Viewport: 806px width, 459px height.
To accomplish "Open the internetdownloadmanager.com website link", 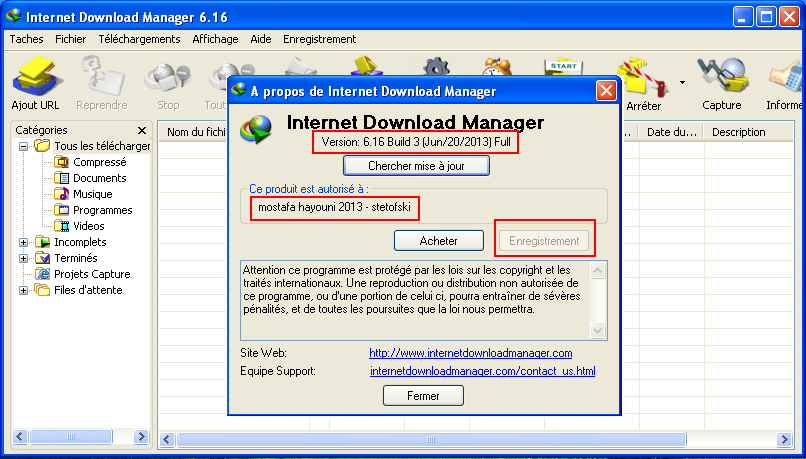I will pos(470,353).
